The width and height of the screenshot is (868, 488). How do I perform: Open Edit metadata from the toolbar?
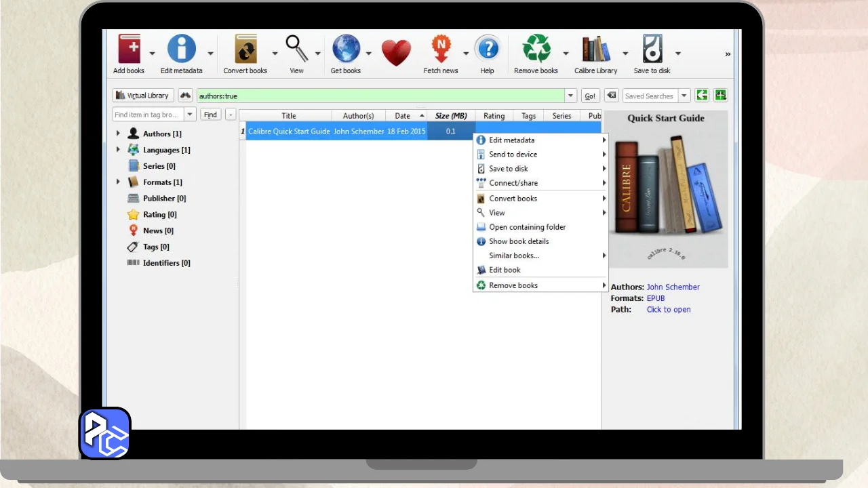click(x=181, y=50)
